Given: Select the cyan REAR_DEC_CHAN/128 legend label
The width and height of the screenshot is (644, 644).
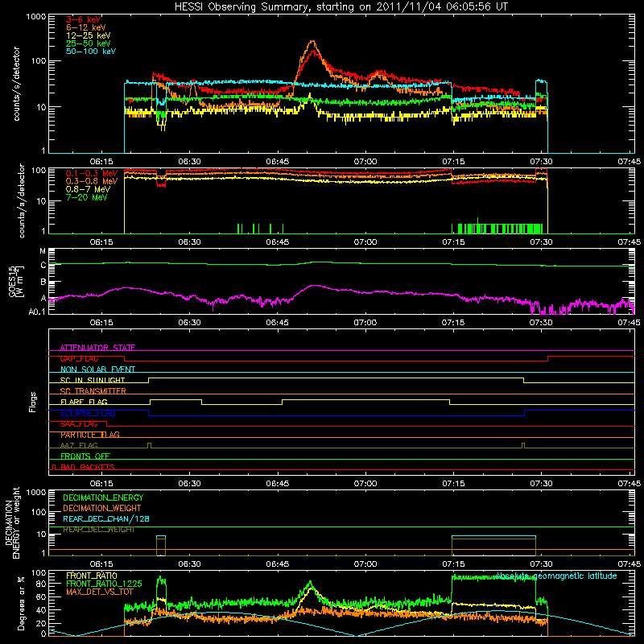Looking at the screenshot, I should (x=106, y=519).
